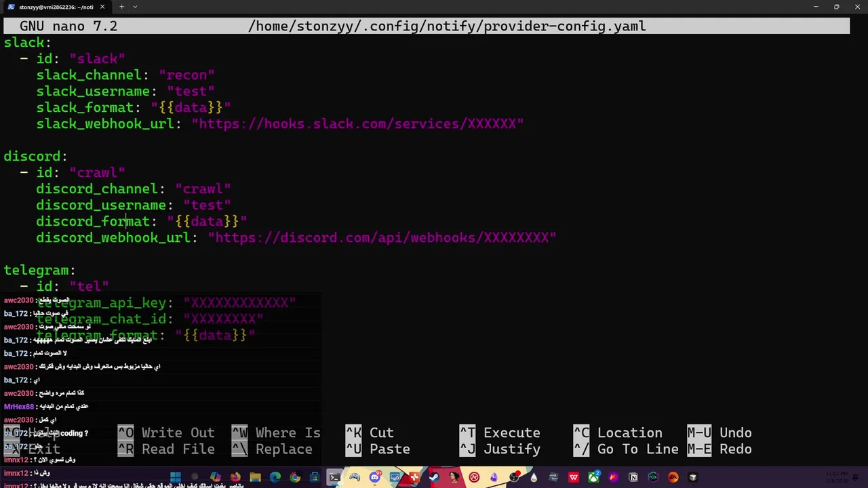
Task: Place cursor on slack_channel "recon" line
Action: tap(125, 75)
